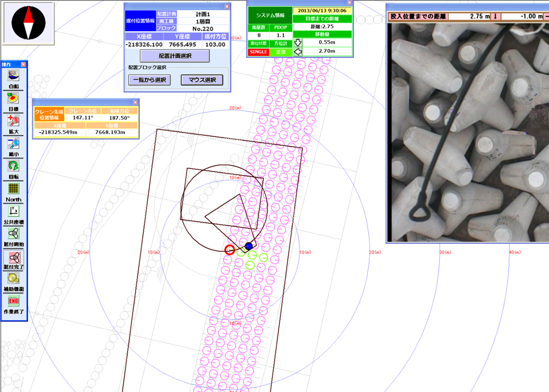
Task: Click the X座標 value -218326.100
Action: [144, 44]
